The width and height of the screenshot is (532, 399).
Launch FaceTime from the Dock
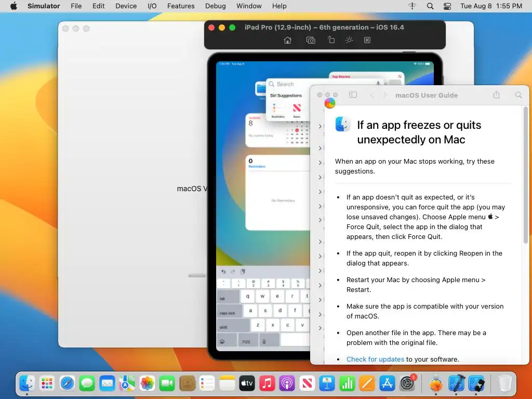167,384
